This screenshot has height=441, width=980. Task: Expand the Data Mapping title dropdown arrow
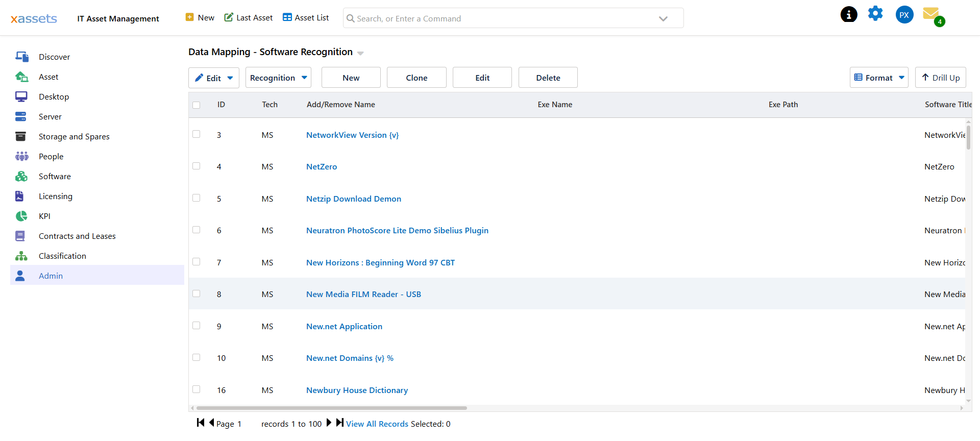360,53
